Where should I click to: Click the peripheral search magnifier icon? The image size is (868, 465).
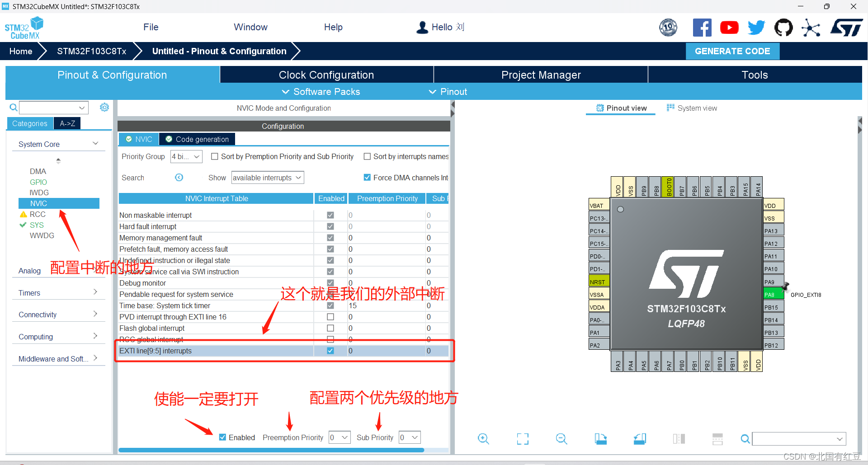[x=14, y=108]
